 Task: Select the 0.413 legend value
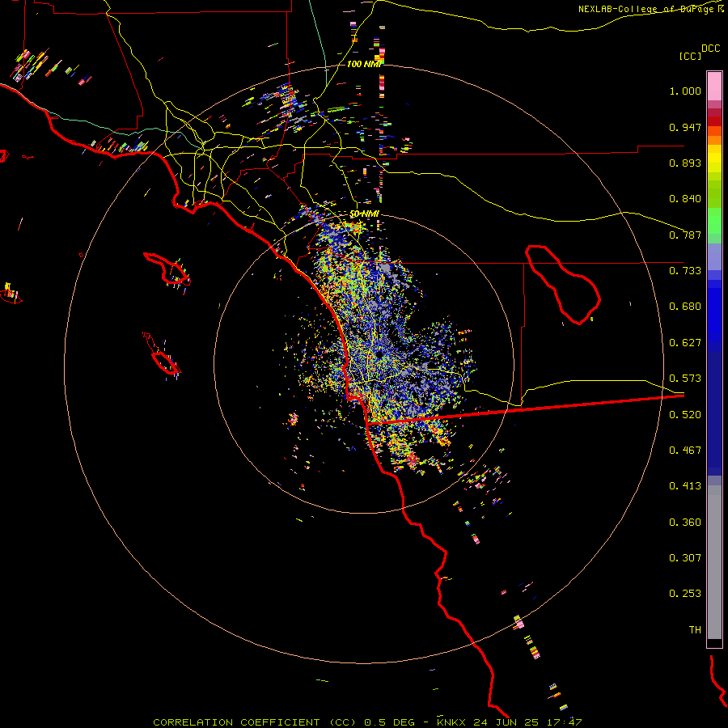[x=685, y=486]
